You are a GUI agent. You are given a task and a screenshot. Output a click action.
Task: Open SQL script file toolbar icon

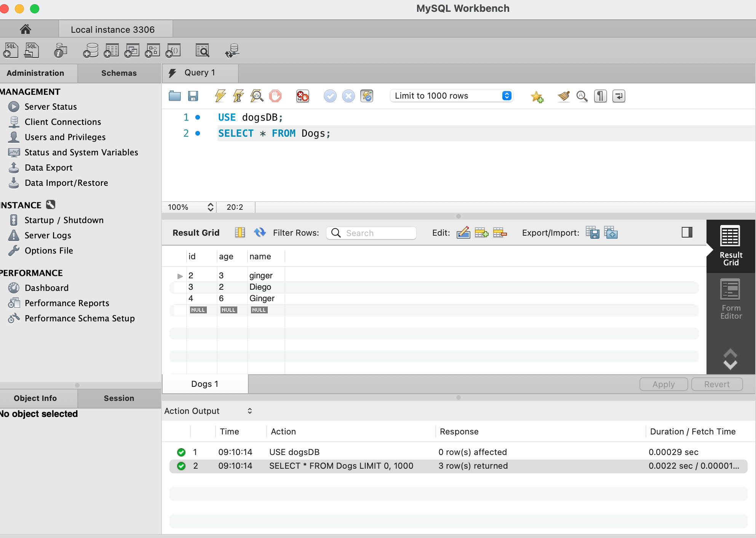coord(32,50)
